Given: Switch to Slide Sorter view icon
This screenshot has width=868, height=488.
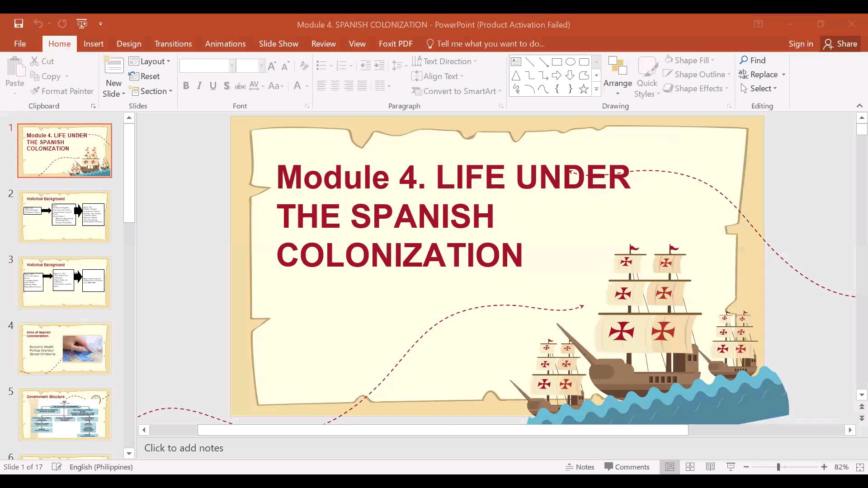Looking at the screenshot, I should (690, 467).
